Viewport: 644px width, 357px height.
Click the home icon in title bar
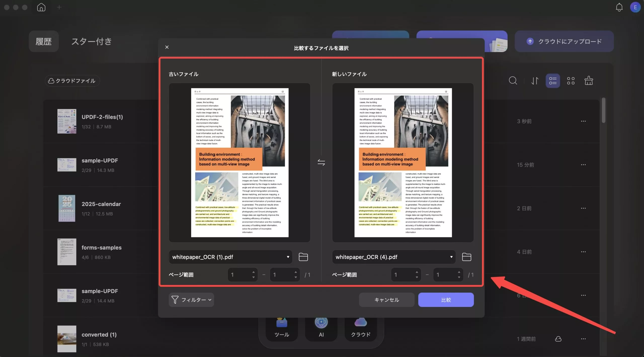click(41, 7)
